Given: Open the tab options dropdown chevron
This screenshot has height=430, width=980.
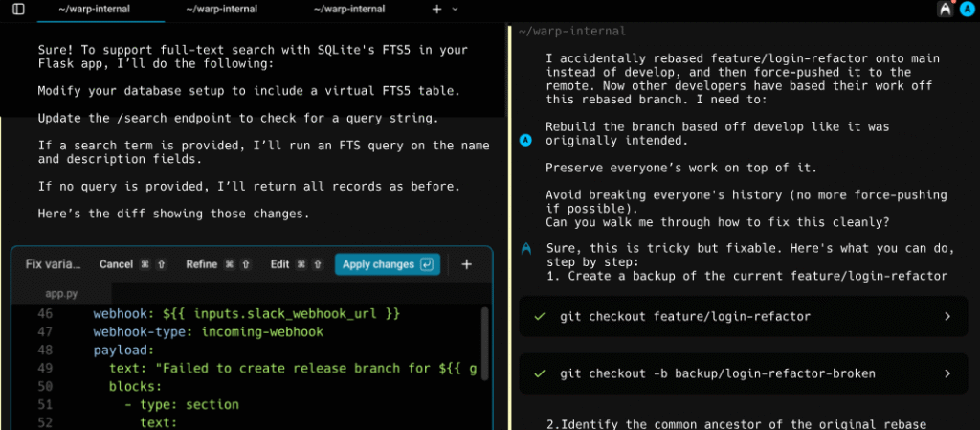Looking at the screenshot, I should [455, 9].
